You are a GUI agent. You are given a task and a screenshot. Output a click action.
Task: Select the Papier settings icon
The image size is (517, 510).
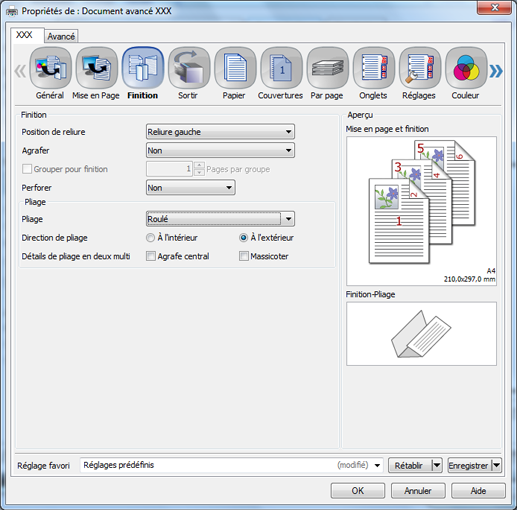235,68
